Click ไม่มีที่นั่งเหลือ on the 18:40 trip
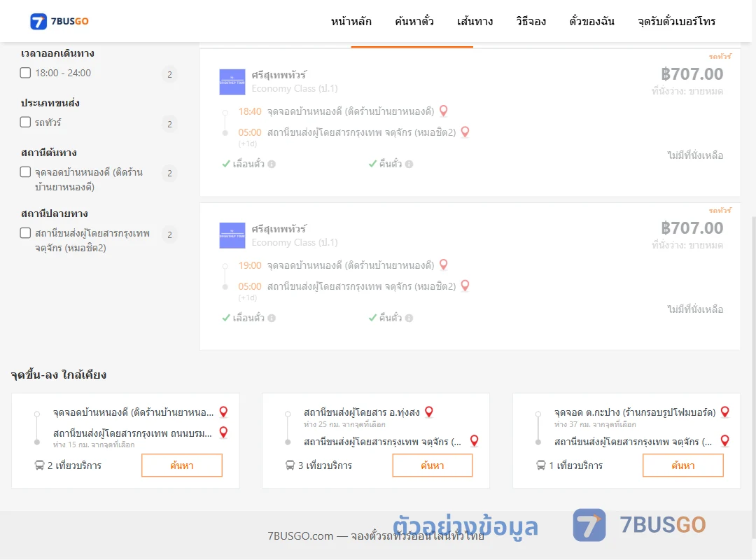This screenshot has height=560, width=756. pos(695,155)
